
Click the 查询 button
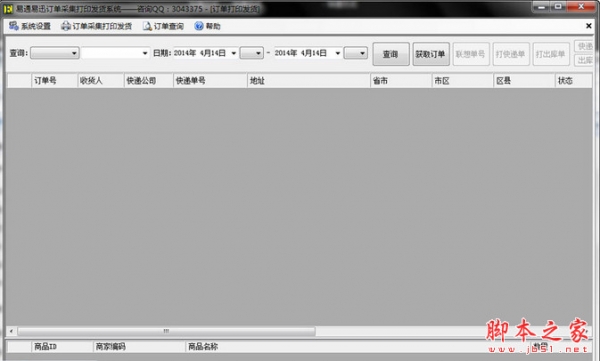pyautogui.click(x=391, y=54)
